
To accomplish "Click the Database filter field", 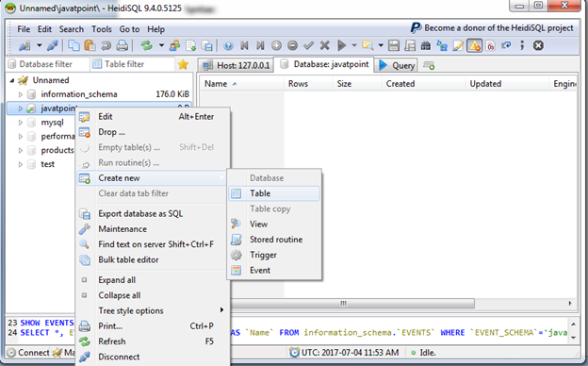I will pos(48,64).
